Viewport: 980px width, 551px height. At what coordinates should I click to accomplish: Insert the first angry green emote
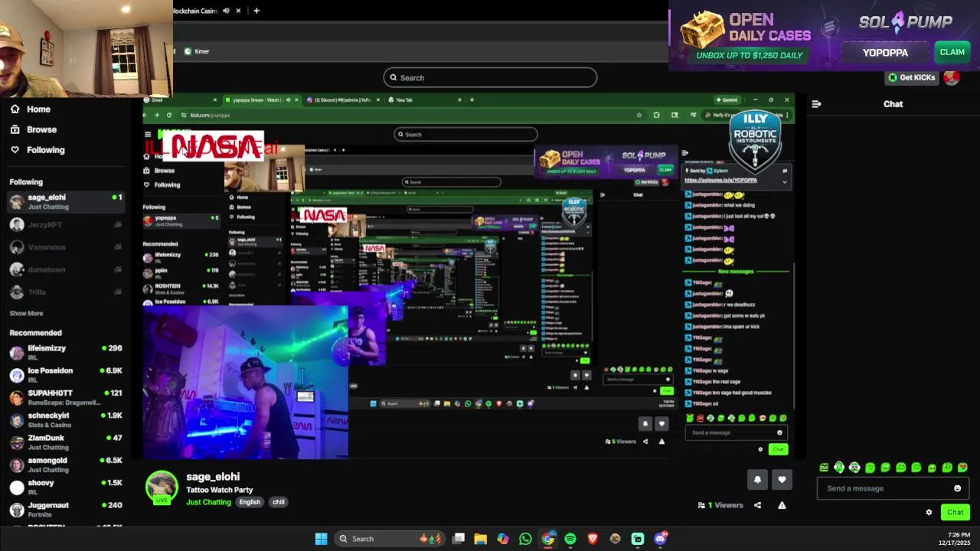(824, 468)
